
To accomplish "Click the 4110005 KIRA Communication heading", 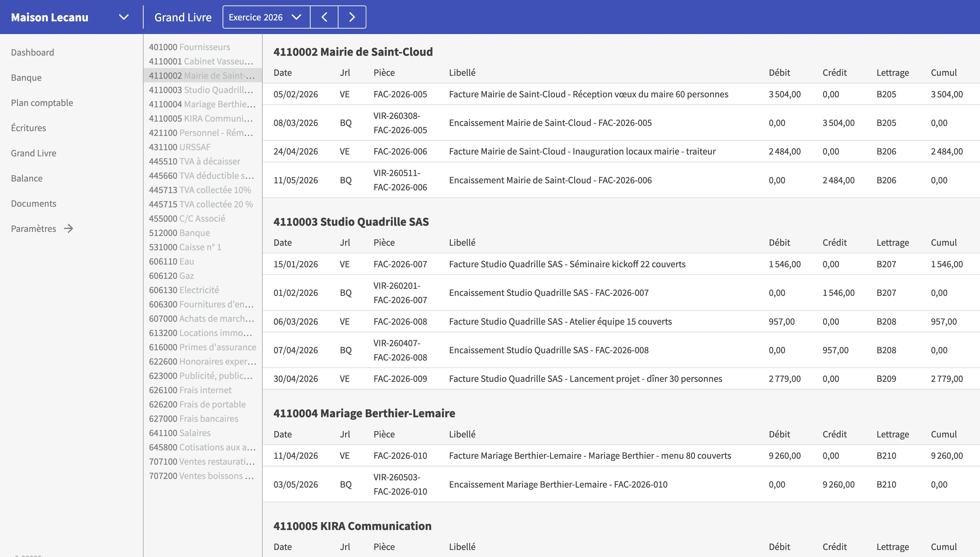I will [352, 526].
